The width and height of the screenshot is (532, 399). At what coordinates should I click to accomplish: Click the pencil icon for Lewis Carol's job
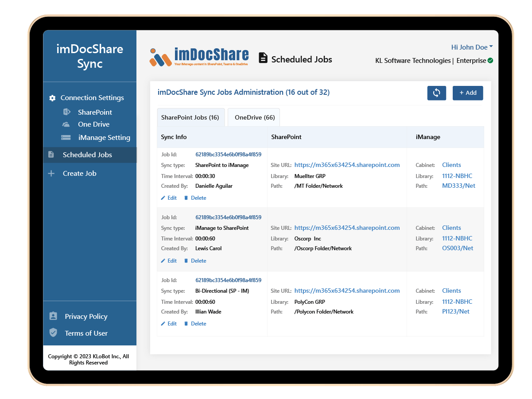coord(163,261)
